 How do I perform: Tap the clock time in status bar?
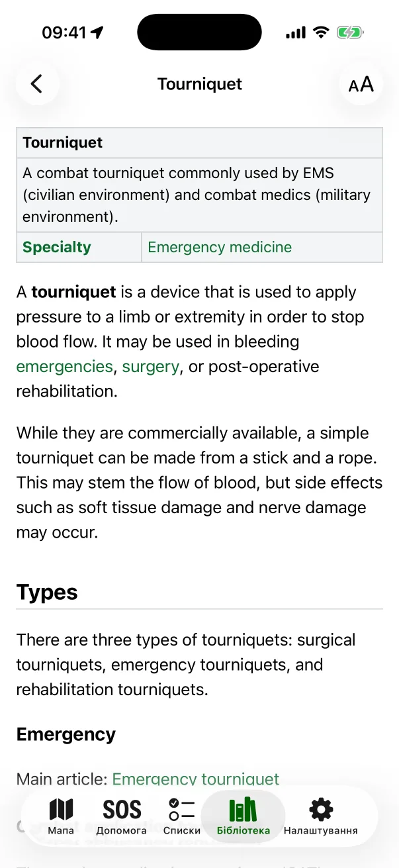pos(64,32)
